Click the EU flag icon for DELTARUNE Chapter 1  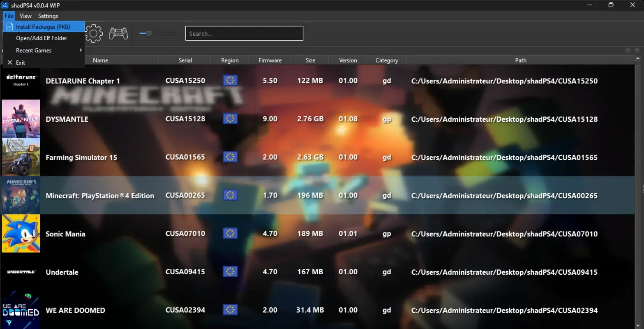(230, 80)
